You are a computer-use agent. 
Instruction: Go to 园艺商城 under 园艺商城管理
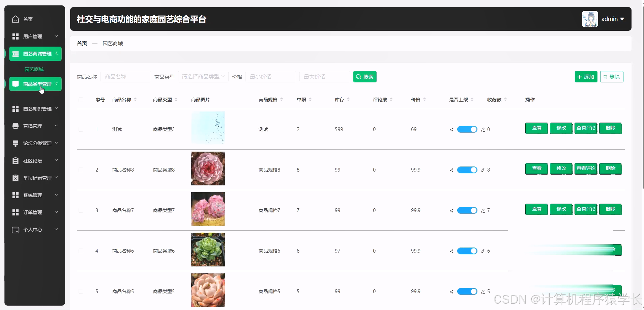point(34,69)
